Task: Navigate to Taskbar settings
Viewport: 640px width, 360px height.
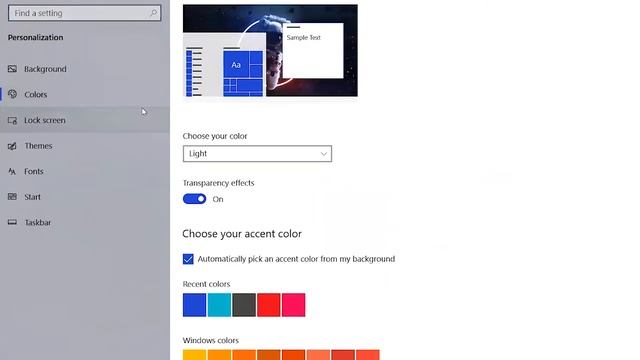Action: pos(84,222)
